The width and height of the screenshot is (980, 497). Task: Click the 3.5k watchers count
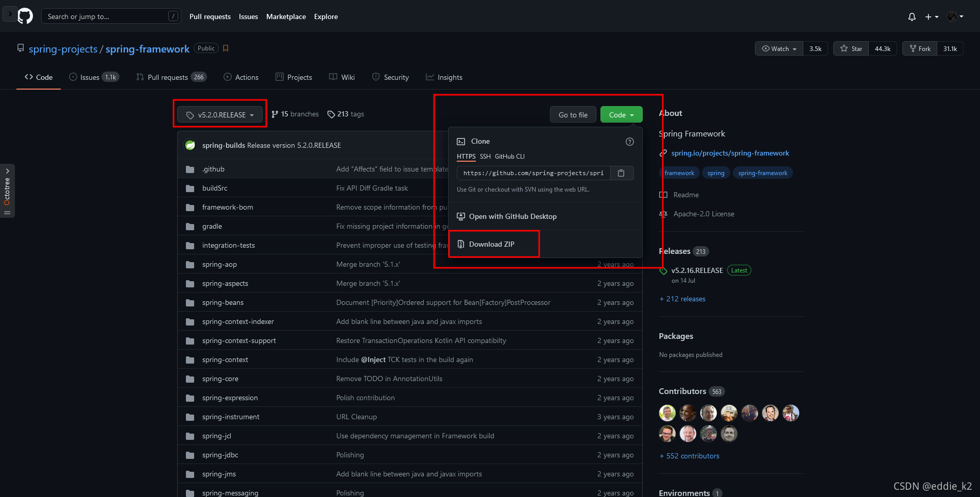816,48
